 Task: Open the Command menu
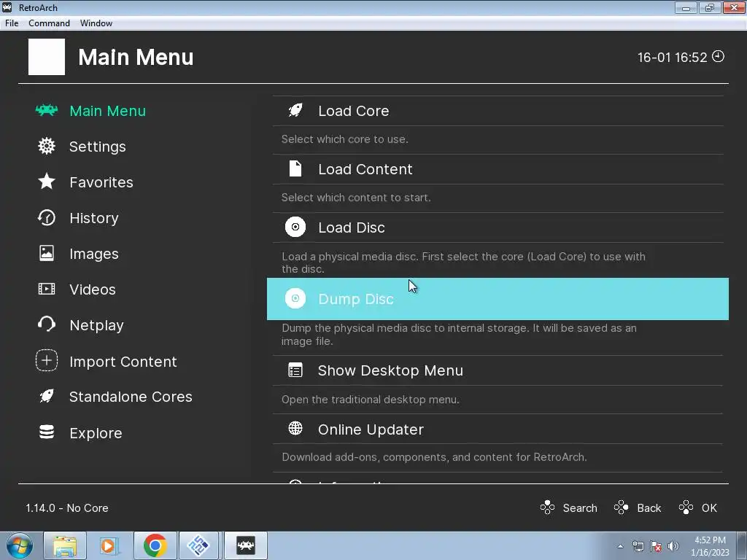pos(49,23)
